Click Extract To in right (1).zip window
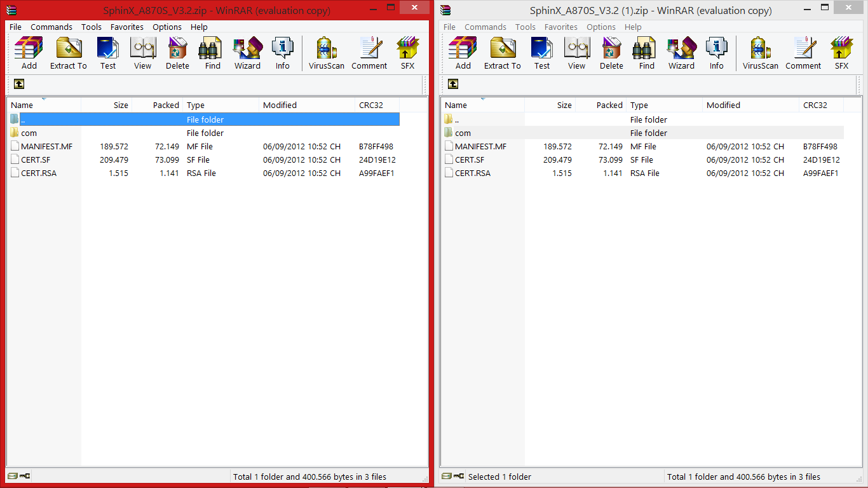The width and height of the screenshot is (868, 488). (x=502, y=53)
